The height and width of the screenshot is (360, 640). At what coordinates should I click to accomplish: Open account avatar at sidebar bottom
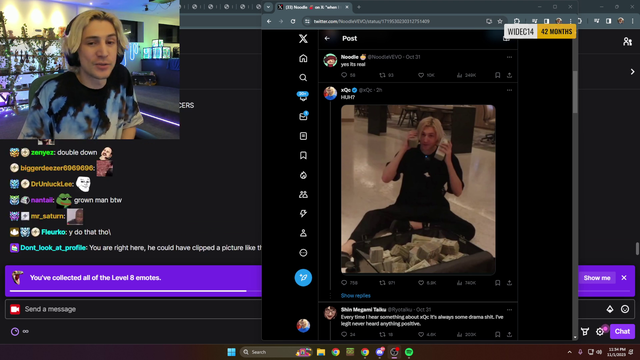point(303,325)
